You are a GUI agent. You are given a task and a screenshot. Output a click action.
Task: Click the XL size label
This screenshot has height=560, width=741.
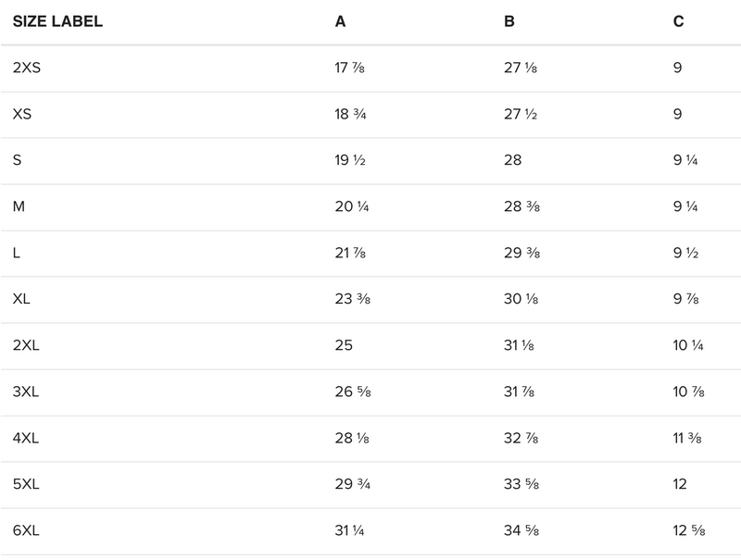[22, 299]
